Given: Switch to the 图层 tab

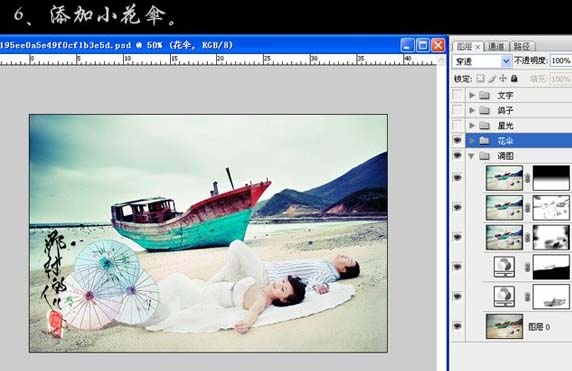Looking at the screenshot, I should (464, 46).
